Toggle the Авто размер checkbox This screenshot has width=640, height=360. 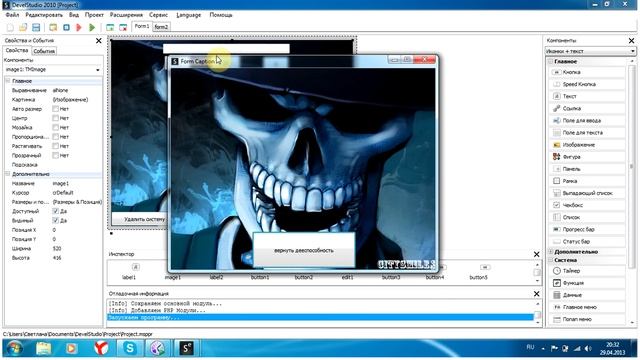(56, 109)
